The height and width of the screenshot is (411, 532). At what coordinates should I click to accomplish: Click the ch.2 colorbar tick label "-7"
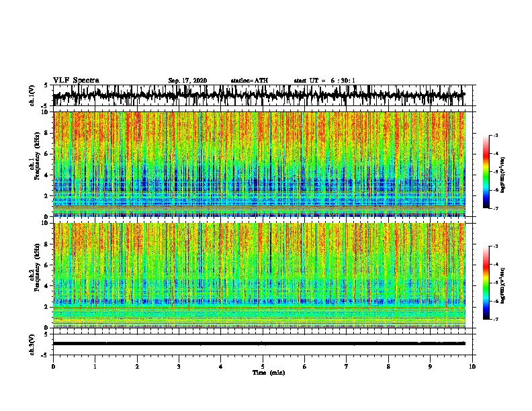tap(495, 320)
